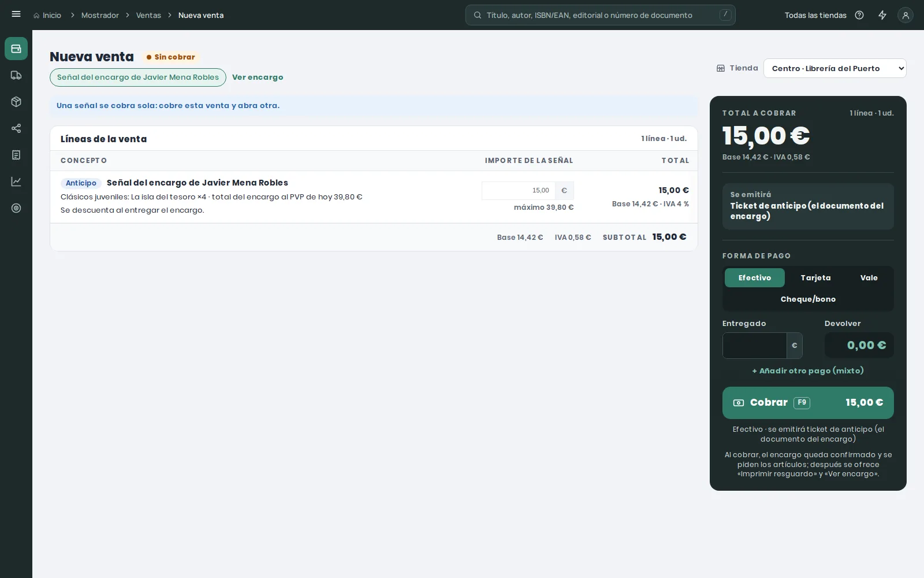Click Todas las tiendas selector
924x578 pixels.
pyautogui.click(x=815, y=15)
